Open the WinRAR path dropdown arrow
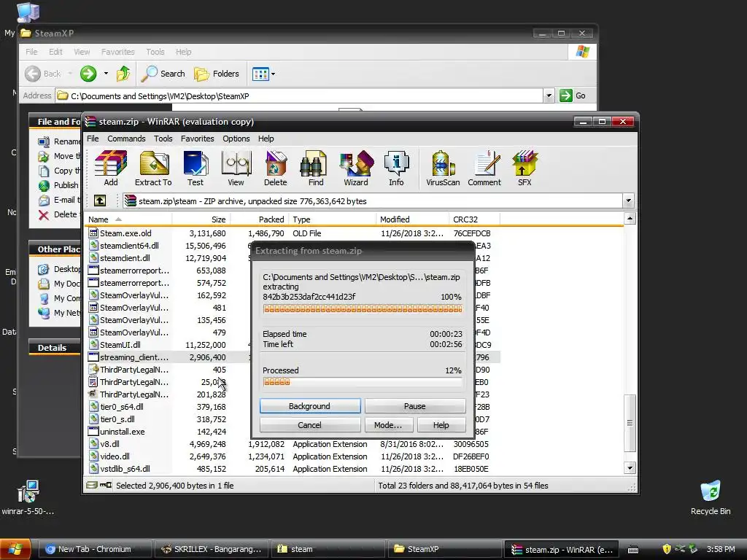 click(x=628, y=201)
